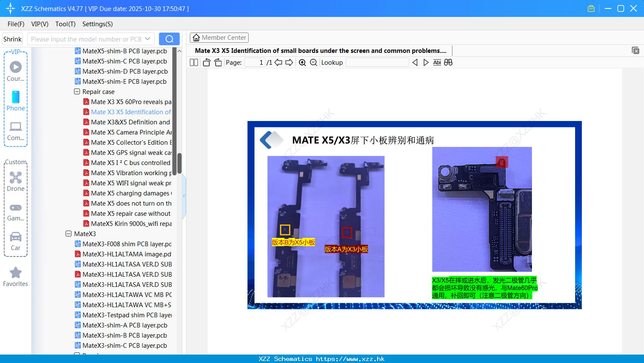This screenshot has height=363, width=644.
Task: Select the Phone category
Action: [16, 101]
